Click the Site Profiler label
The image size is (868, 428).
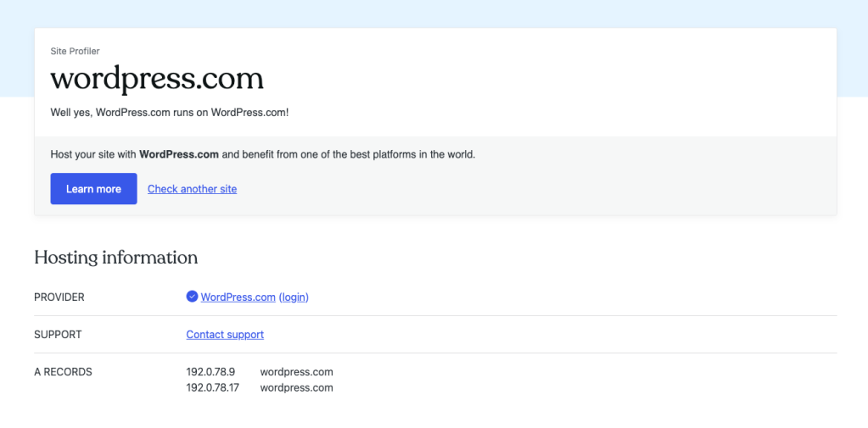(76, 52)
